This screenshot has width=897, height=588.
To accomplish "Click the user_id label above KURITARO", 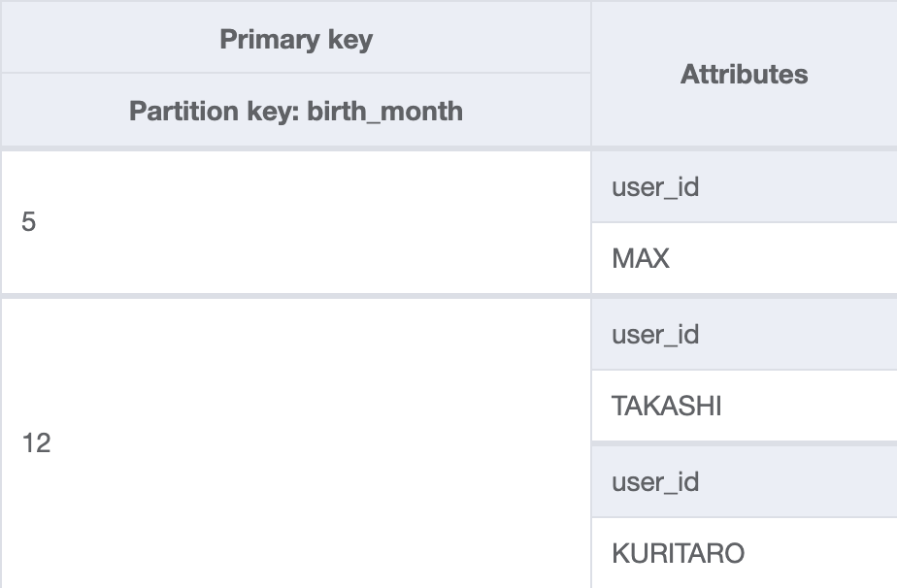I will pos(655,482).
